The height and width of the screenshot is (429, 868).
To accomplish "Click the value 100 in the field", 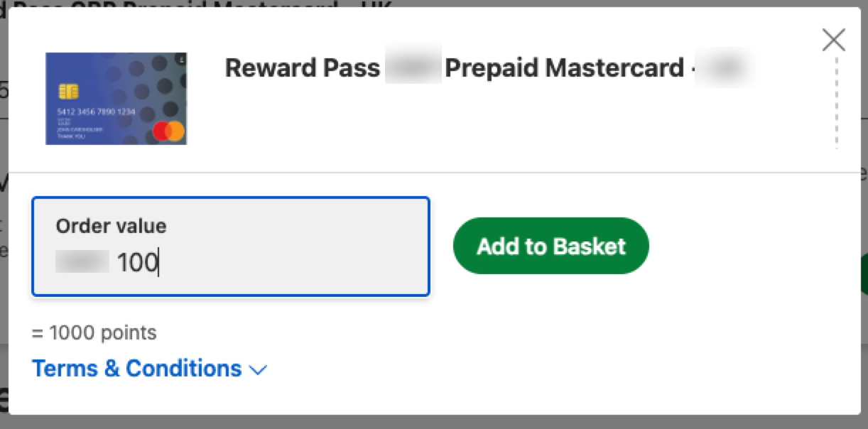I will [x=136, y=263].
